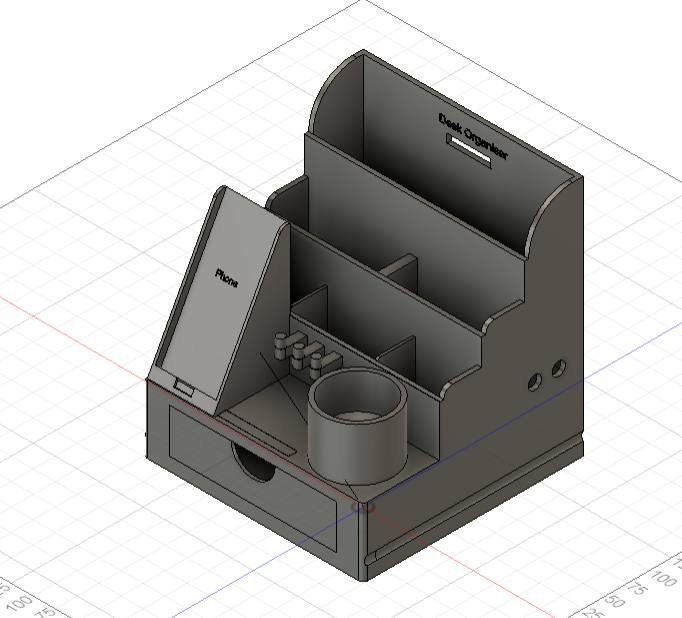Select the side-wall circular hole nearer the front
The width and height of the screenshot is (682, 618).
535,382
